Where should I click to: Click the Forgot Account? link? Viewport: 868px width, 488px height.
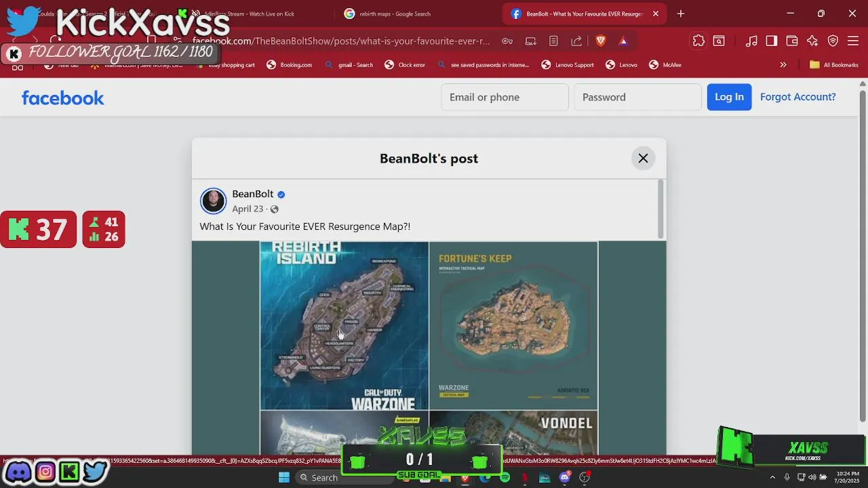798,97
